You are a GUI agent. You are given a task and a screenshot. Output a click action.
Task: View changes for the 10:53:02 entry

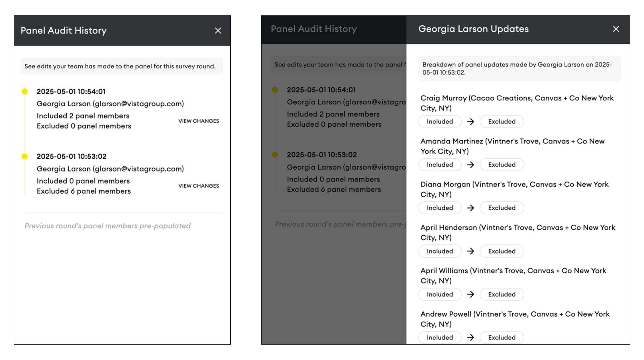[199, 186]
